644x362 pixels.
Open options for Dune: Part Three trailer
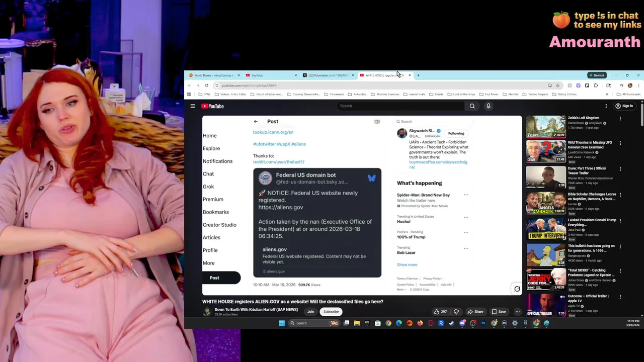click(620, 169)
